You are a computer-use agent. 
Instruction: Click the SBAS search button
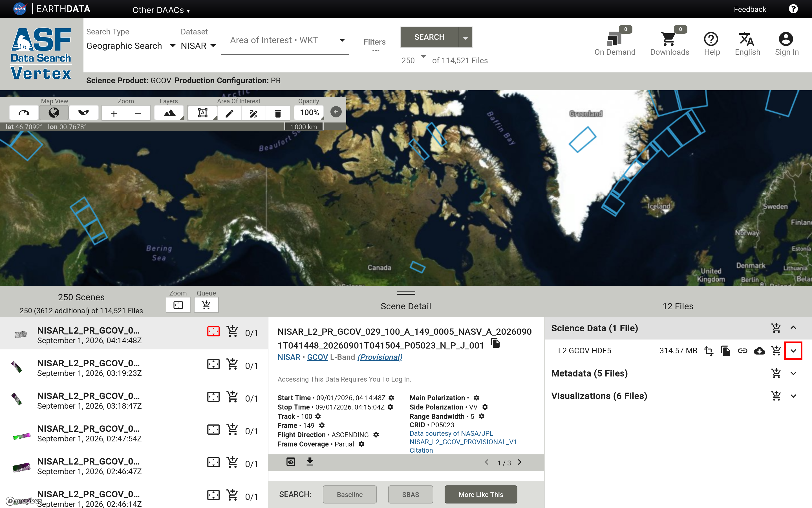(x=410, y=494)
